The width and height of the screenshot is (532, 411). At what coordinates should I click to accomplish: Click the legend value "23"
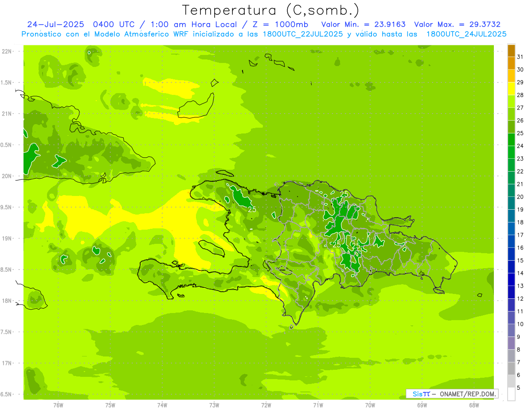520,159
